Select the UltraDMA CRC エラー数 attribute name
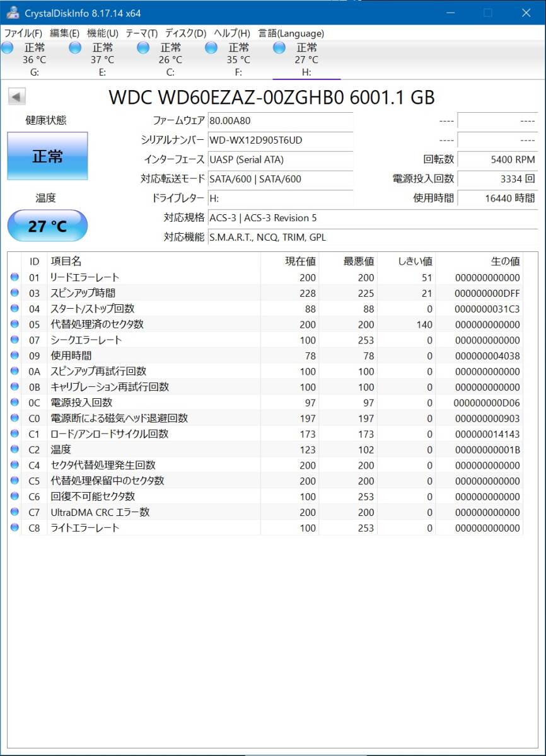 point(100,512)
